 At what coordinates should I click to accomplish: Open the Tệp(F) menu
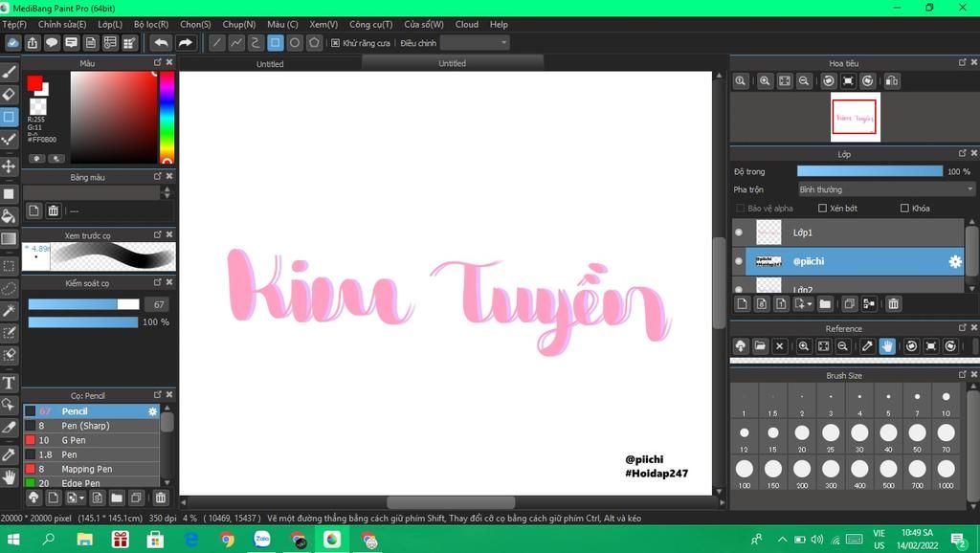pos(14,24)
